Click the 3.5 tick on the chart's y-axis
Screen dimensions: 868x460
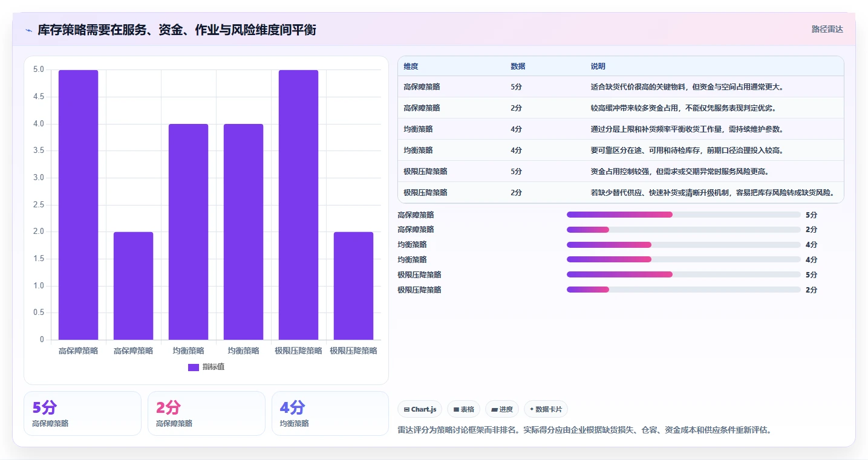tap(38, 151)
